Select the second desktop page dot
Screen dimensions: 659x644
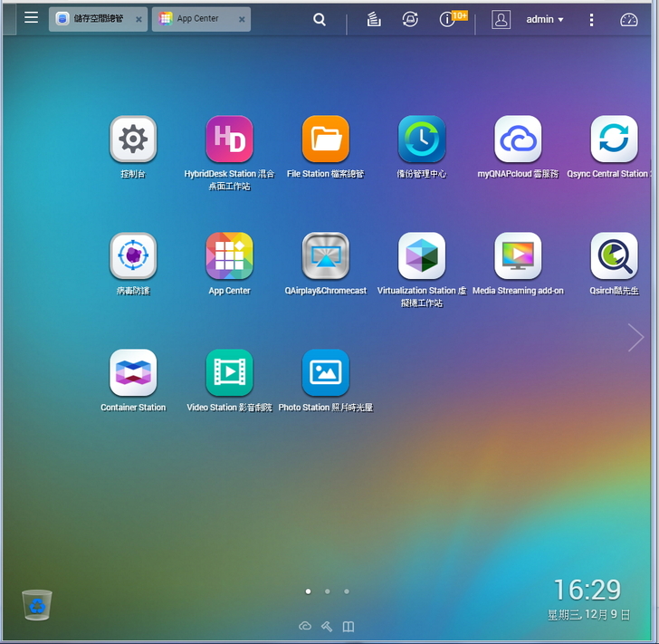[328, 591]
